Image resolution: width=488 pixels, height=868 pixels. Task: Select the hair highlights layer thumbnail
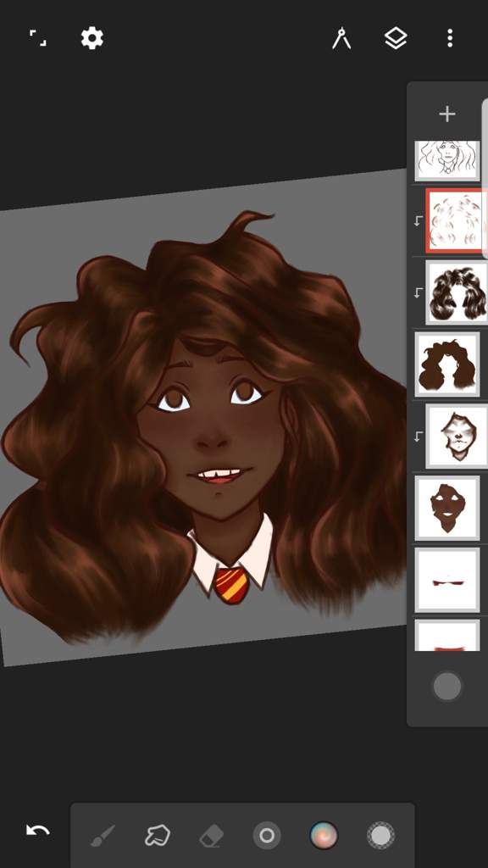(x=457, y=220)
